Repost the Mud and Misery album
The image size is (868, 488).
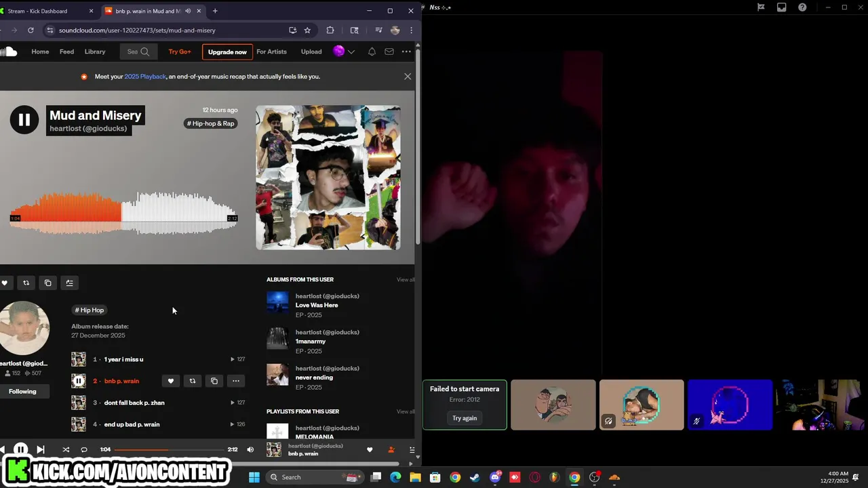[26, 283]
